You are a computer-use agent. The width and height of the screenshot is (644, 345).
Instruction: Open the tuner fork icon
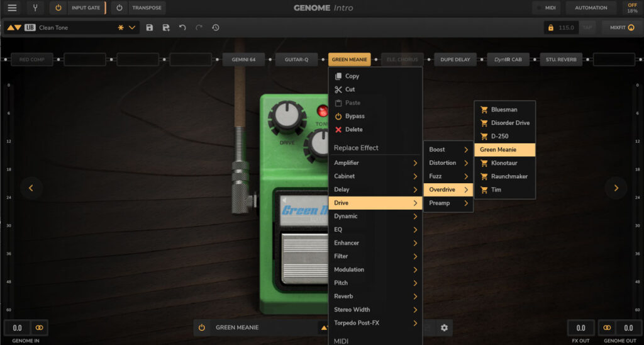[35, 8]
